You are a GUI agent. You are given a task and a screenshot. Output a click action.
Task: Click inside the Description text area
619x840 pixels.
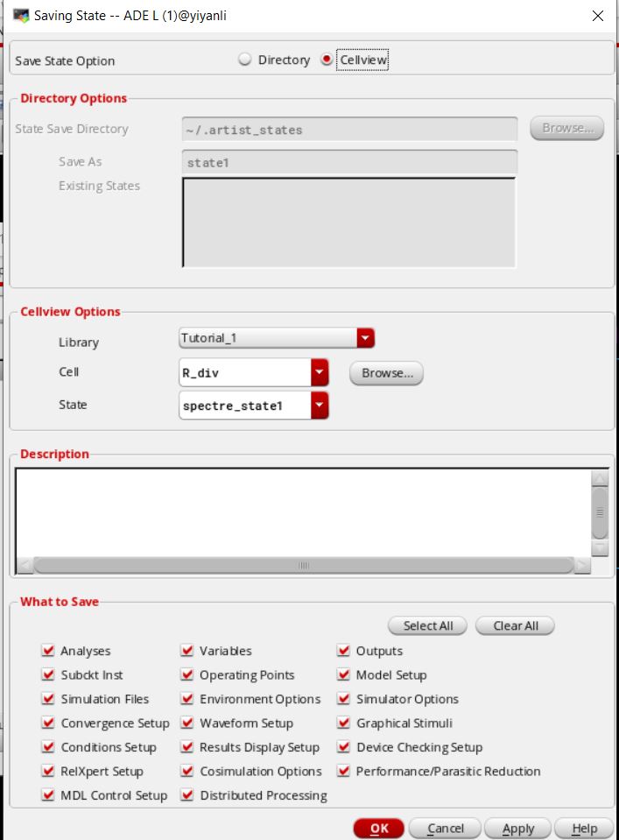pos(304,512)
